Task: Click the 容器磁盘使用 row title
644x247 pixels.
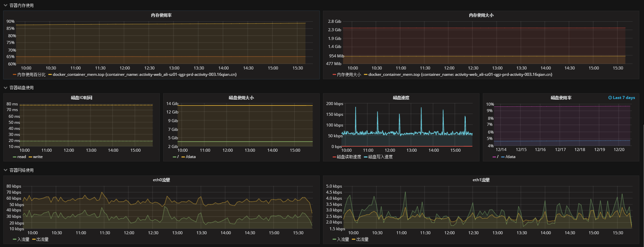Action: [21, 88]
